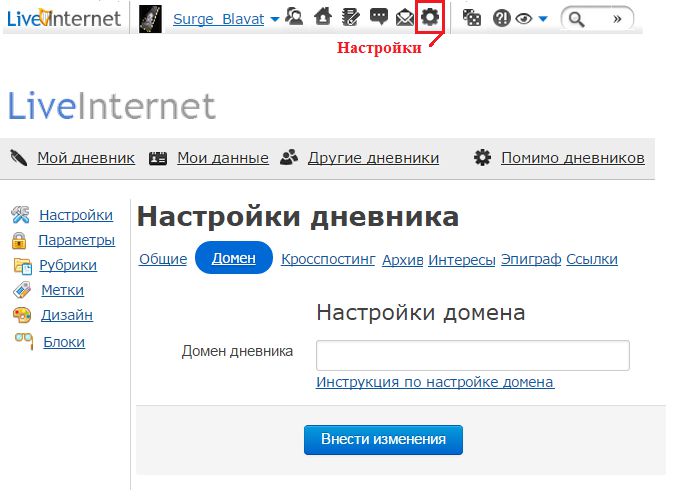Open the home icon in top toolbar
Viewport: 678px width, 504px height.
pos(322,17)
